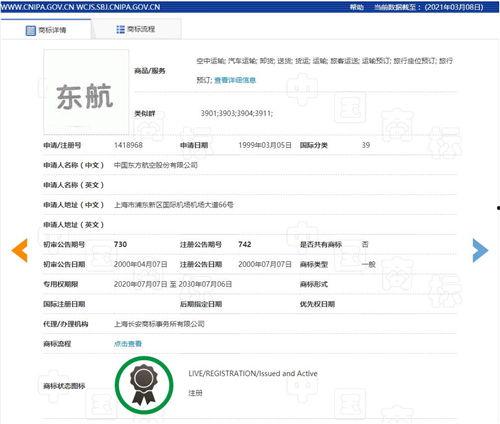Click the 专用权期限 field label
500x424 pixels.
61,284
